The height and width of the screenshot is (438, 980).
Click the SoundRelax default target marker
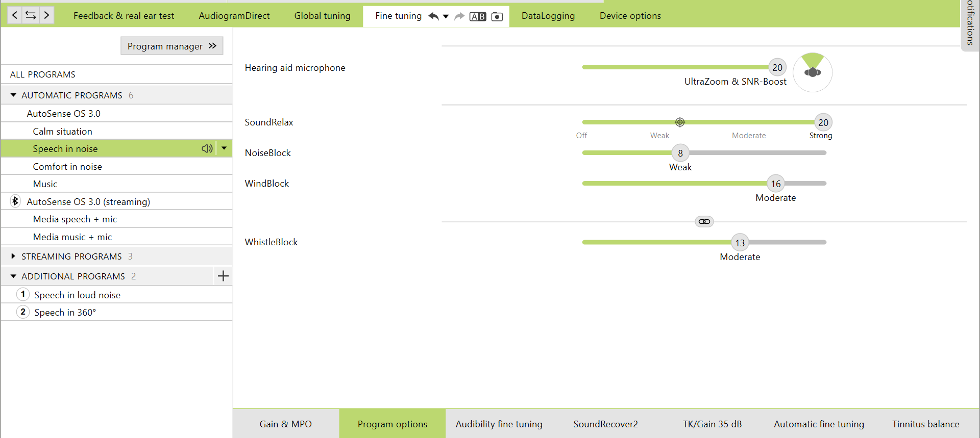click(x=680, y=122)
